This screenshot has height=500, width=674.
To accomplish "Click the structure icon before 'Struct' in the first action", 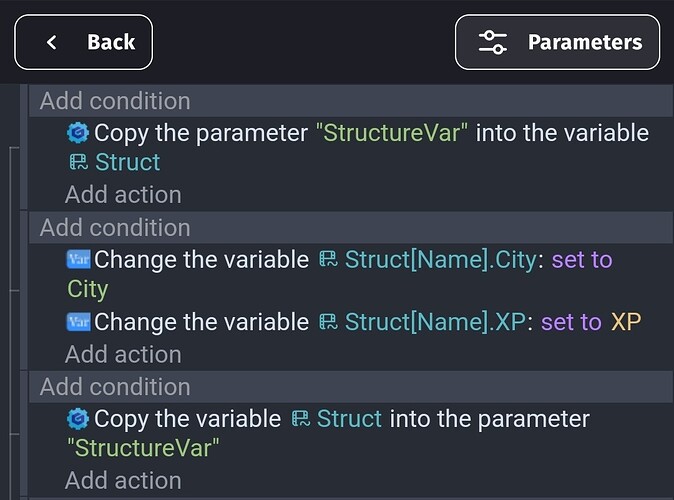I will click(79, 163).
